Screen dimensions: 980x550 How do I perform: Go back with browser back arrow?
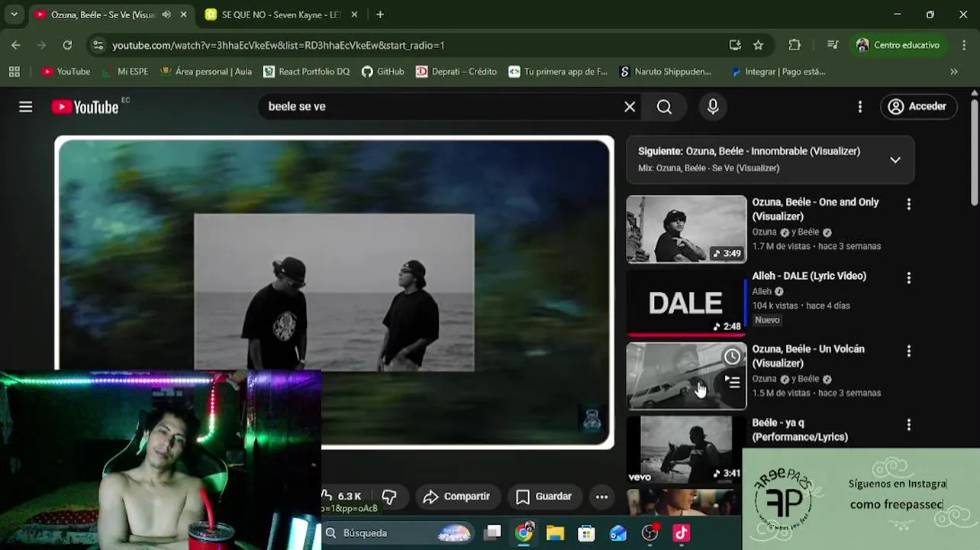(x=16, y=45)
